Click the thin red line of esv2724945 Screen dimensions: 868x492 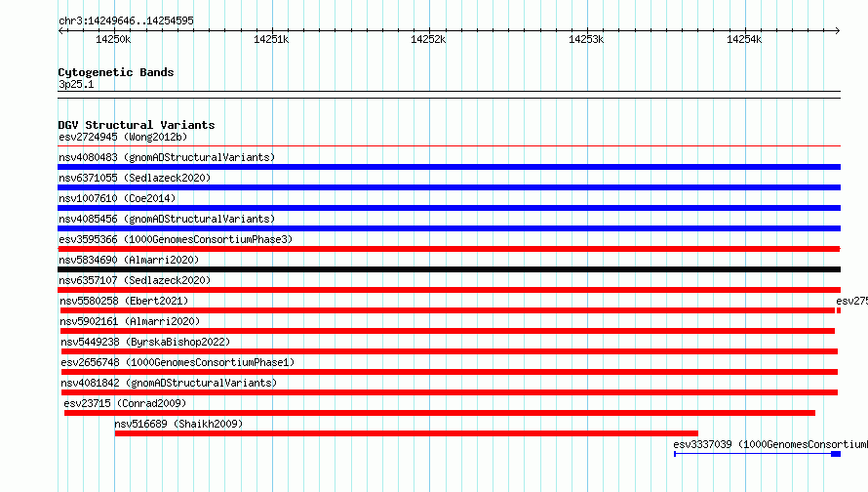(449, 146)
